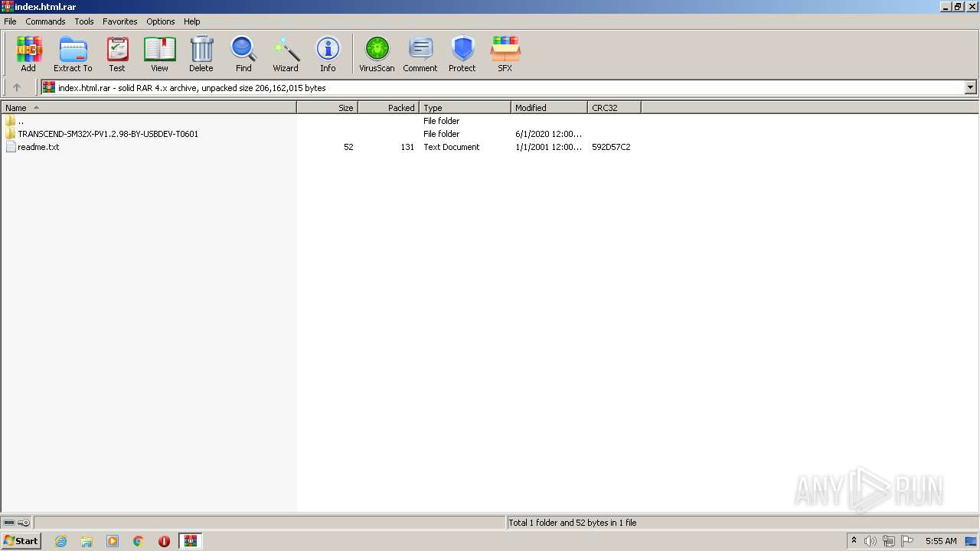Sort by Type column header

465,108
